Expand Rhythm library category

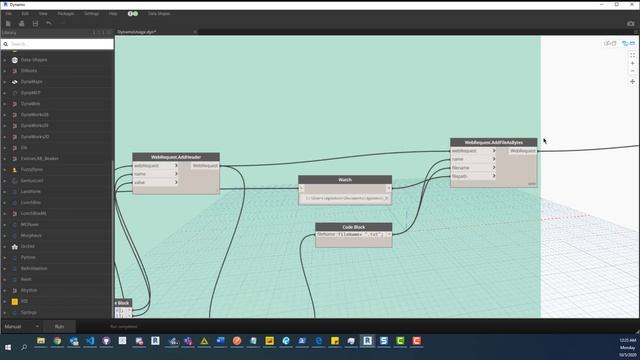click(4, 291)
